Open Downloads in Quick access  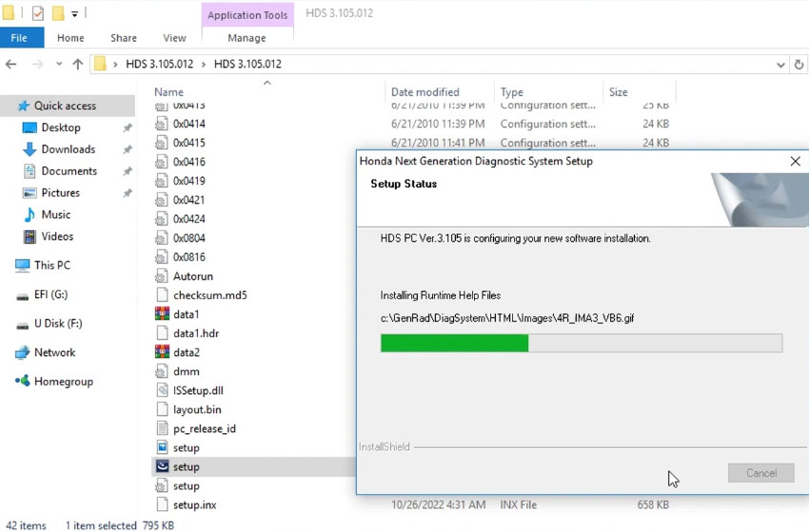click(x=68, y=149)
